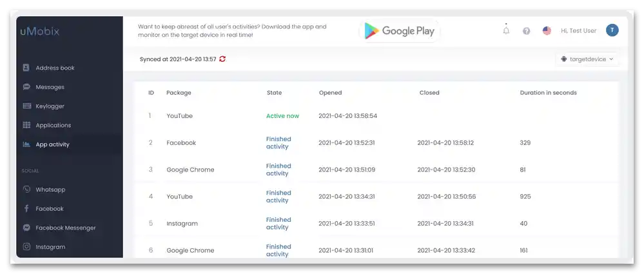The width and height of the screenshot is (644, 274).
Task: Select the YouTube package in row 4
Action: 179,197
